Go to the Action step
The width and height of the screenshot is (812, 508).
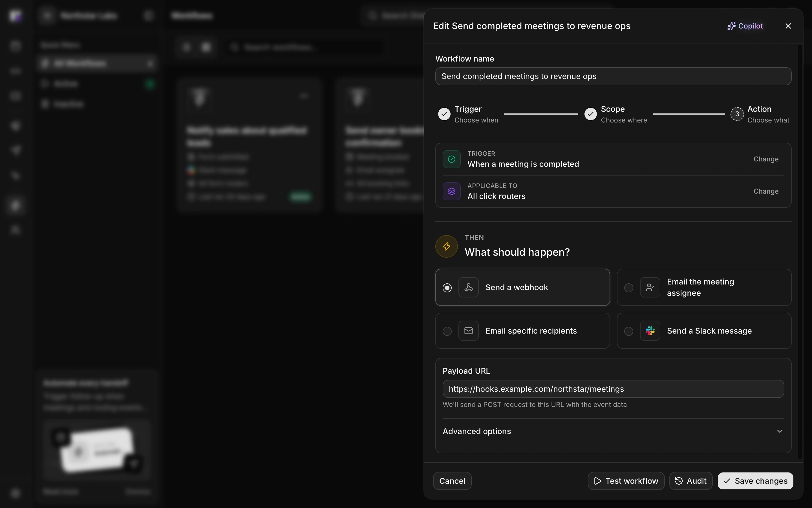[x=760, y=114]
